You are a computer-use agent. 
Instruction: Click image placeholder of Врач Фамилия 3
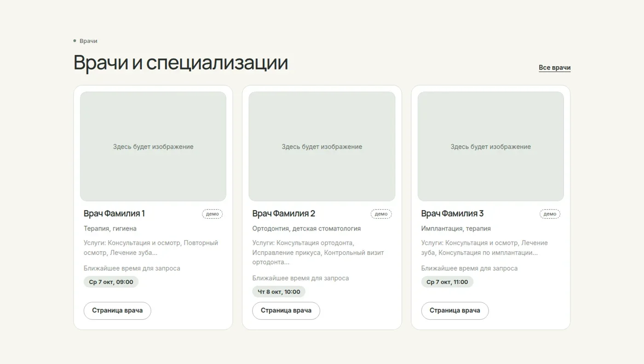coord(491,146)
